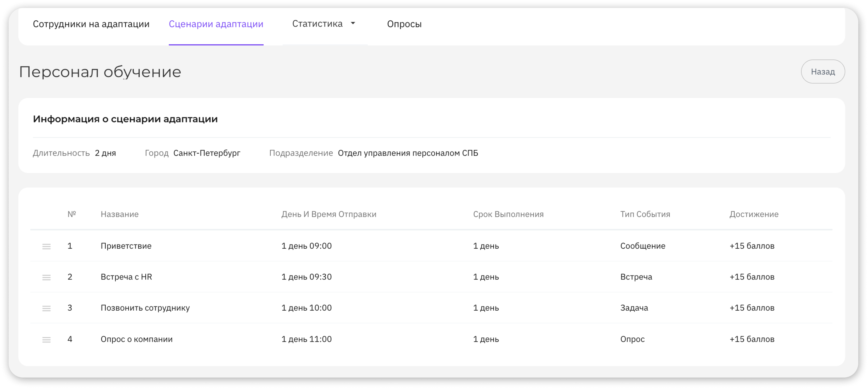Viewport: 868px width, 388px height.
Task: Click +15 баллов in Опрос о компании row
Action: [752, 339]
